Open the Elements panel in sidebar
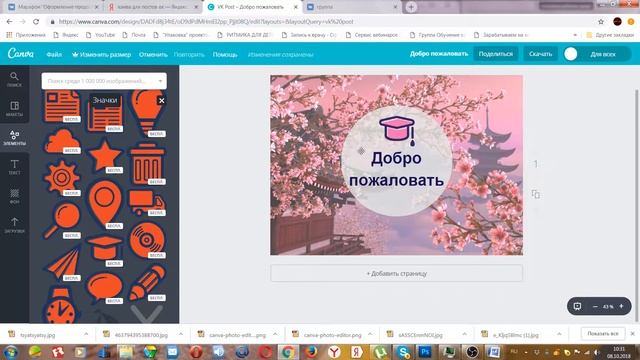Image resolution: width=640 pixels, height=360 pixels. tap(14, 138)
